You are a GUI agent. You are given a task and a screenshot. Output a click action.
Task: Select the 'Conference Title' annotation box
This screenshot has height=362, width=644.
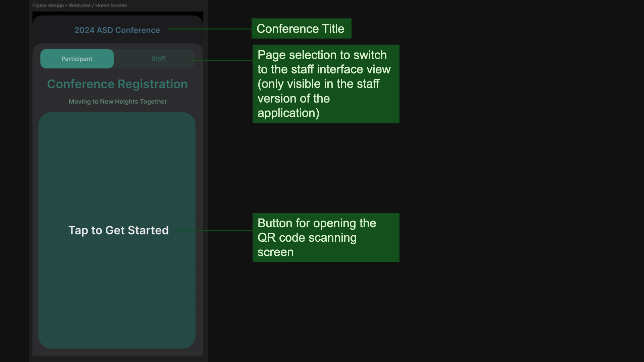pyautogui.click(x=301, y=28)
